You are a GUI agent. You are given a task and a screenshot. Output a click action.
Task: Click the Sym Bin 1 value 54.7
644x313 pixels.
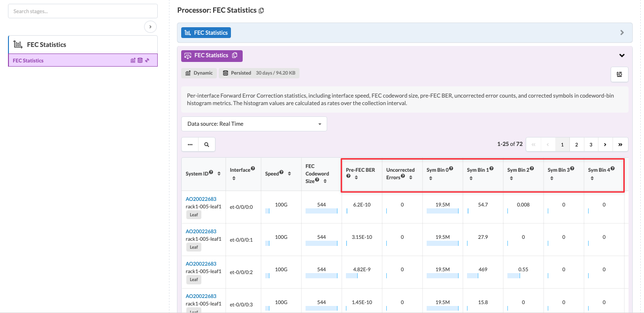483,205
